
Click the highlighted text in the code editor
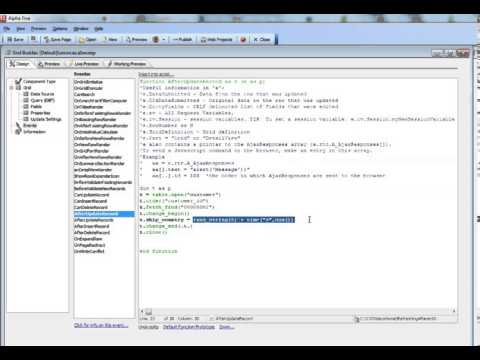tap(244, 220)
